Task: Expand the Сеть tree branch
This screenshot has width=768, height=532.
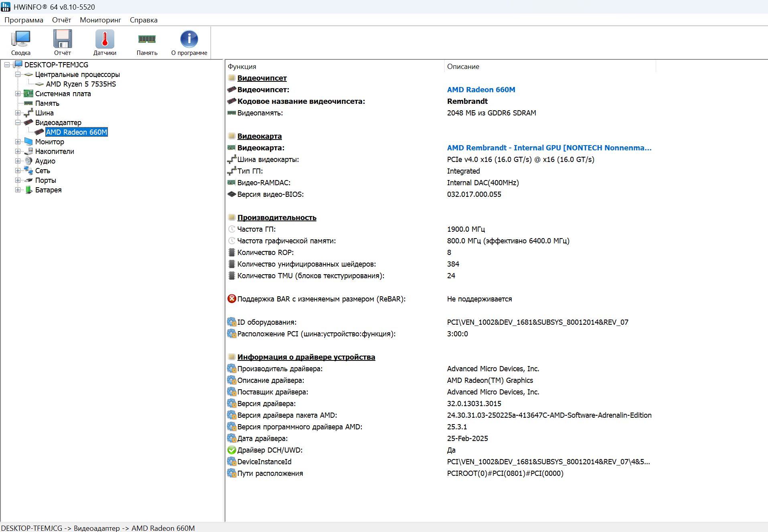Action: tap(18, 170)
